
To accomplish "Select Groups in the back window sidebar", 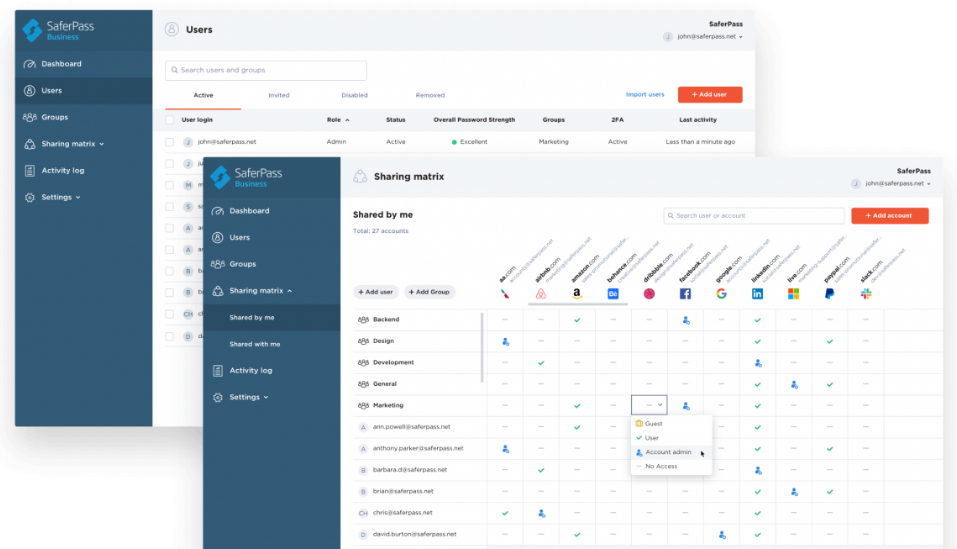I will 54,117.
